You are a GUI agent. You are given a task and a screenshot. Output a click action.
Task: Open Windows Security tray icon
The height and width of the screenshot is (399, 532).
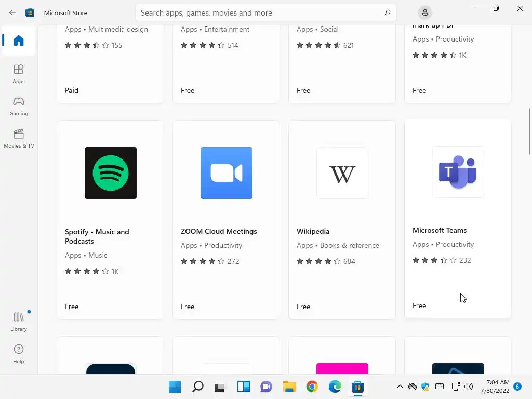[425, 387]
